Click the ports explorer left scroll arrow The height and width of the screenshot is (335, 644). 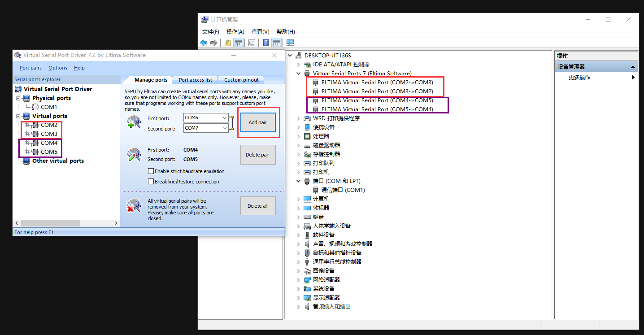[x=17, y=223]
